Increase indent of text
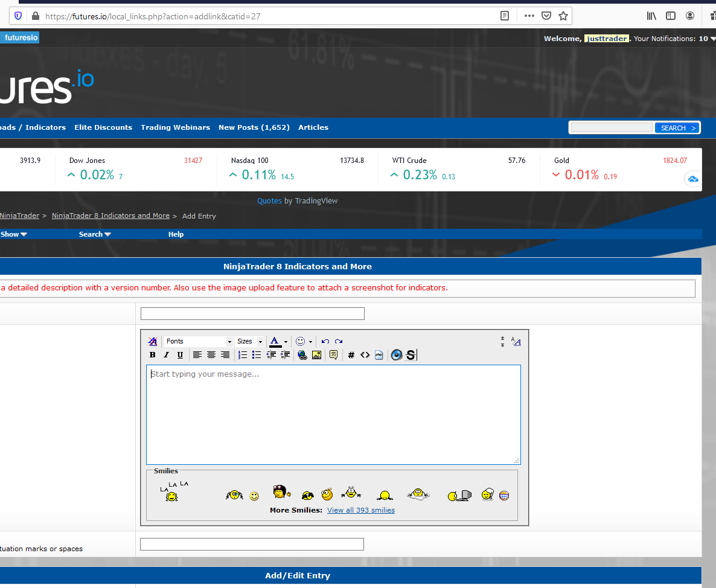 (285, 355)
